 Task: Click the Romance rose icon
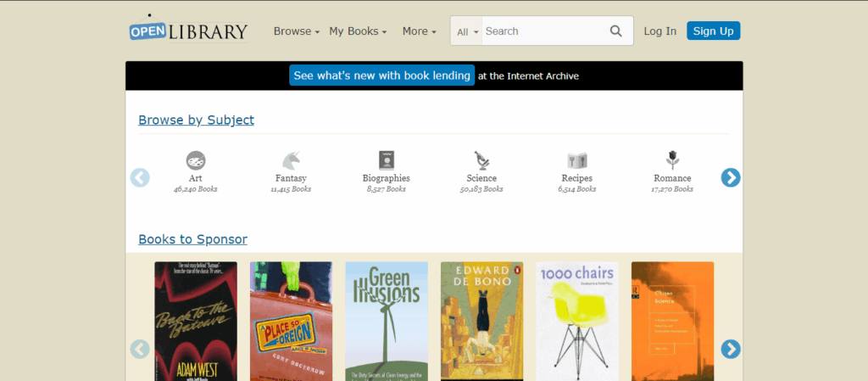point(672,160)
